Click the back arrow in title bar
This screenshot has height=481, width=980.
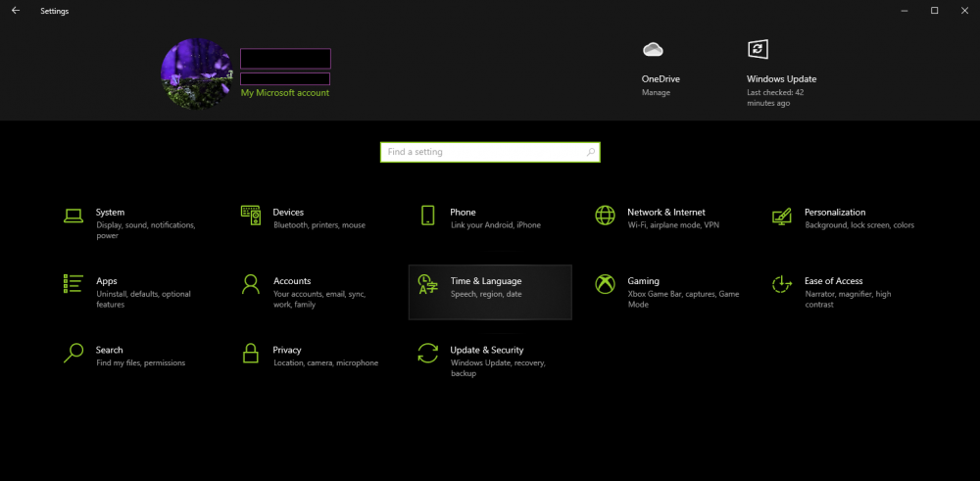click(16, 11)
